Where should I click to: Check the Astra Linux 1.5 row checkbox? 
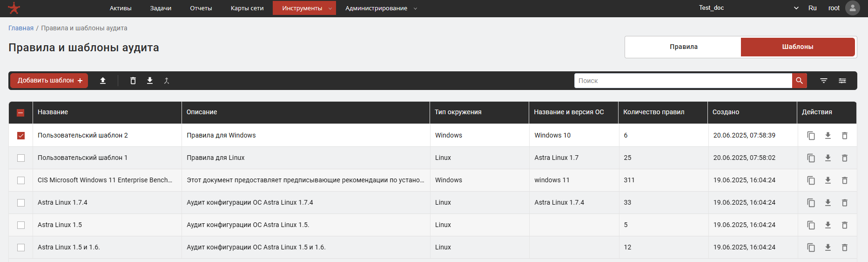21,225
